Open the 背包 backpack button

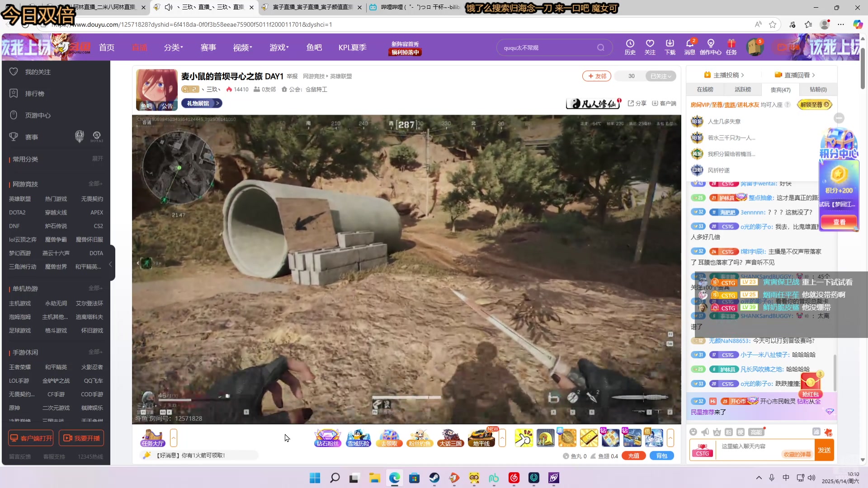click(662, 456)
